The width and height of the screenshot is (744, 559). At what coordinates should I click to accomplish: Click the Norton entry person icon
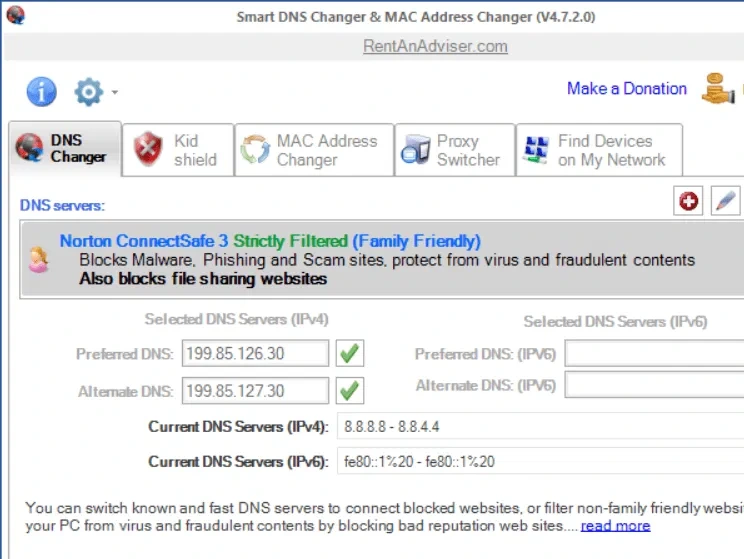(38, 260)
